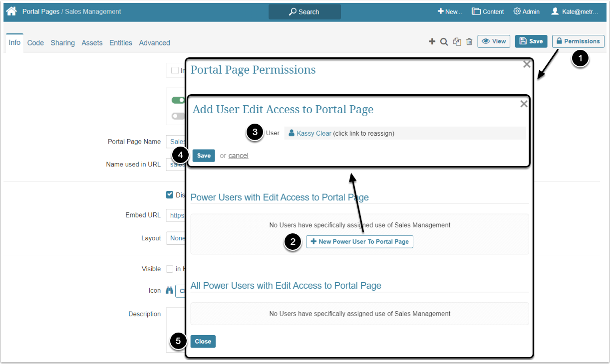This screenshot has height=364, width=610.
Task: Close the Add User Edit Access popup X
Action: (524, 104)
